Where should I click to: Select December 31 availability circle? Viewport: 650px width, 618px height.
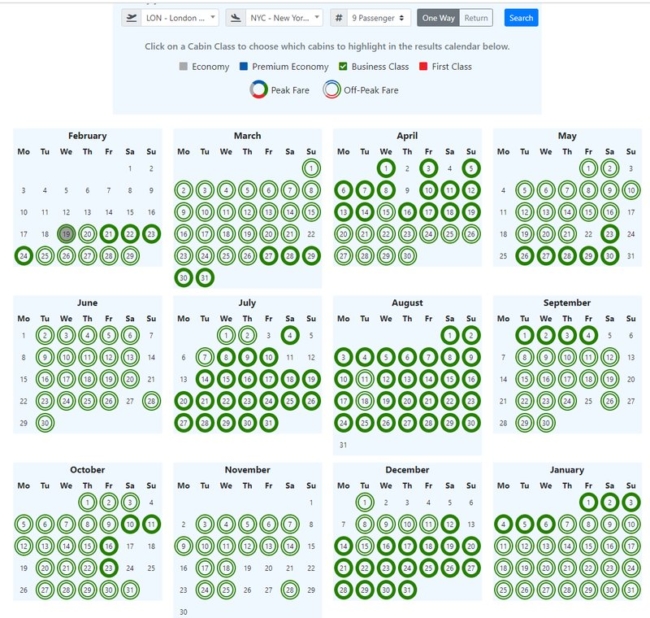407,590
